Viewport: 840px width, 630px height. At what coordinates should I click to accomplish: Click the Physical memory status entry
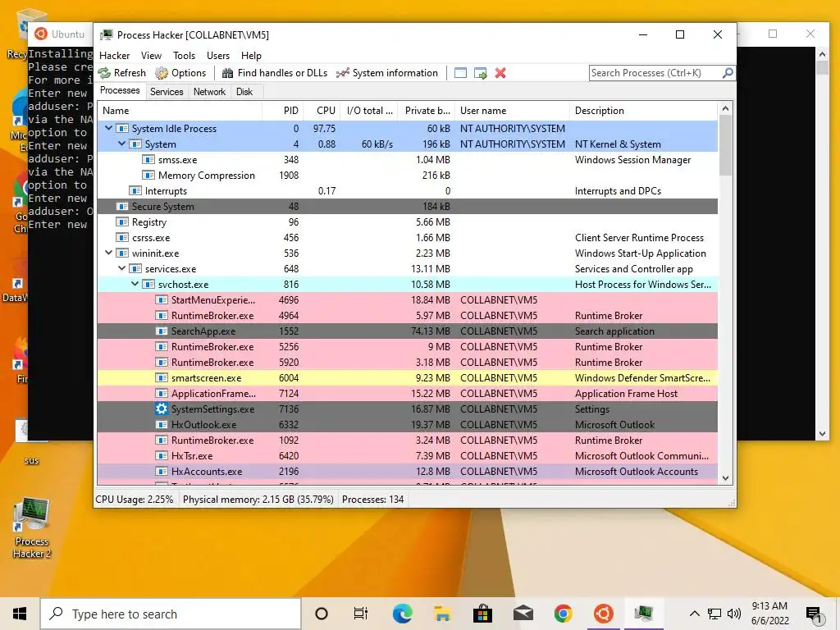[x=258, y=500]
